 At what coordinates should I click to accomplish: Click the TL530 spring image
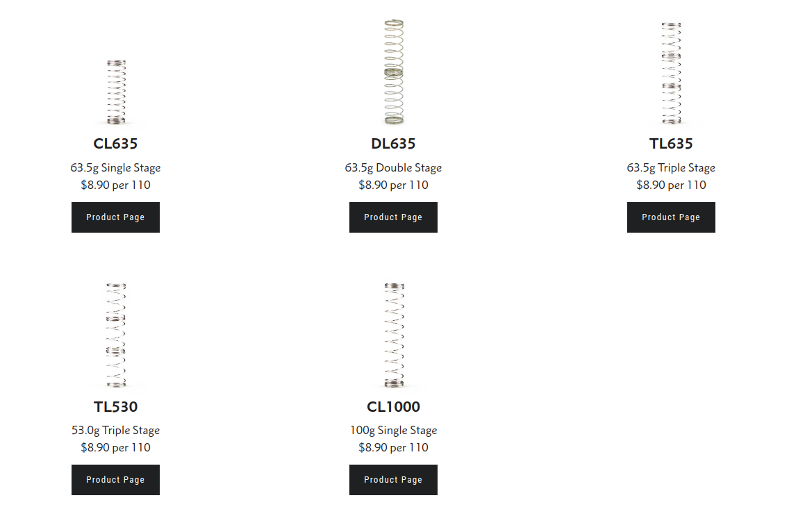(x=116, y=334)
